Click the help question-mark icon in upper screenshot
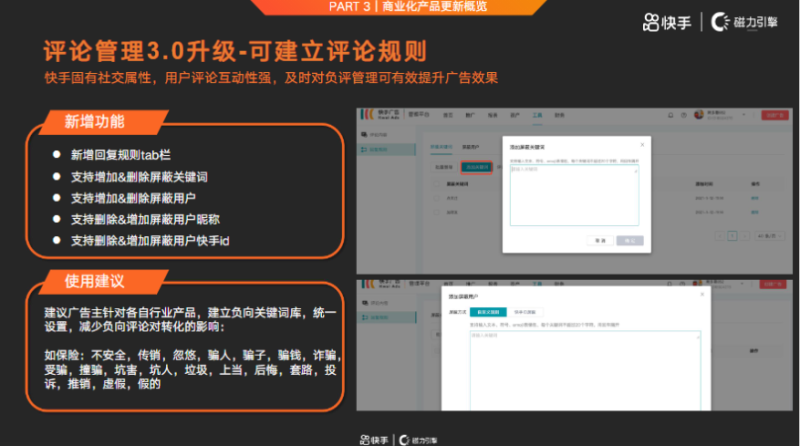This screenshot has width=800, height=446. click(x=684, y=115)
